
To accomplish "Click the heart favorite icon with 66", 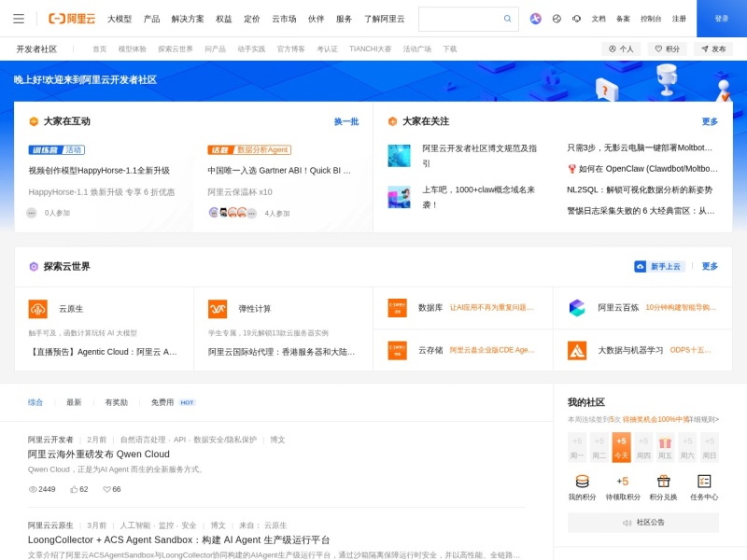I will [x=106, y=489].
